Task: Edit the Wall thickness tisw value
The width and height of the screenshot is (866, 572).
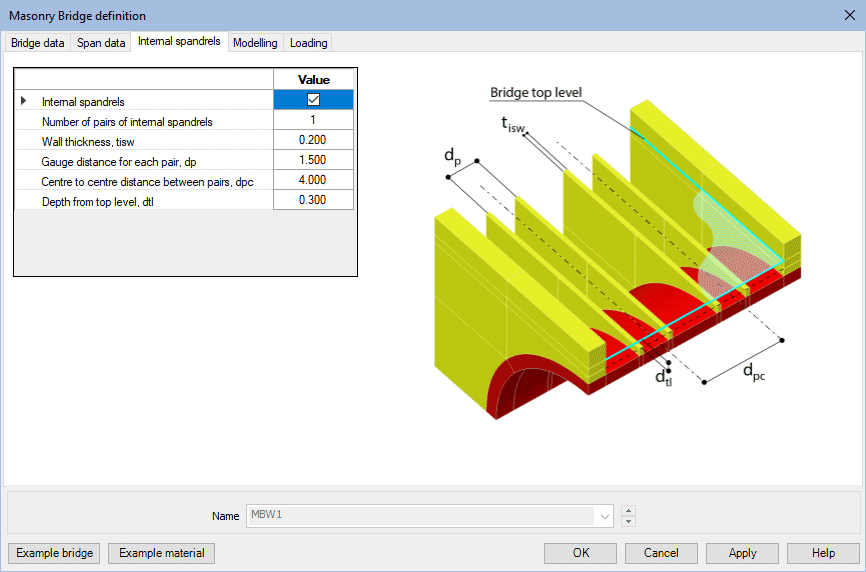Action: tap(313, 140)
